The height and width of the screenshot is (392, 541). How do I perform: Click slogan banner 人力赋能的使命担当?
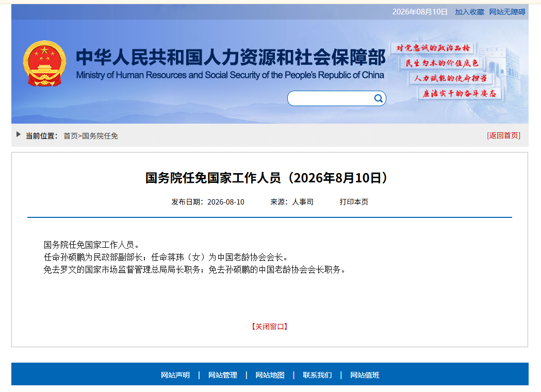pyautogui.click(x=450, y=78)
